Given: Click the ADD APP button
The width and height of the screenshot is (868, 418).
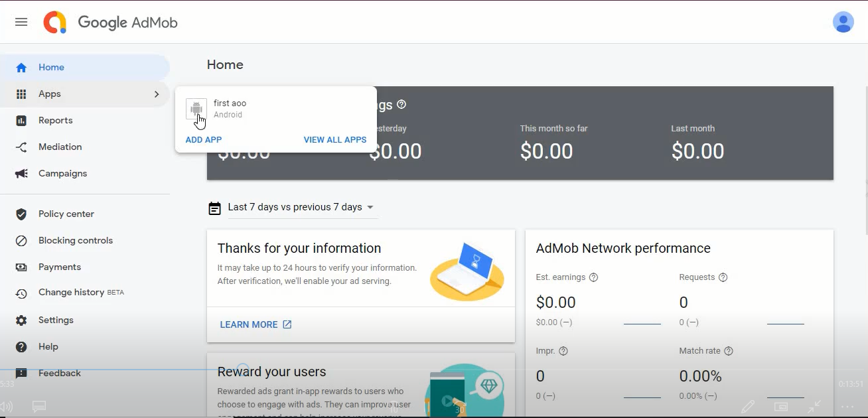Looking at the screenshot, I should [203, 139].
